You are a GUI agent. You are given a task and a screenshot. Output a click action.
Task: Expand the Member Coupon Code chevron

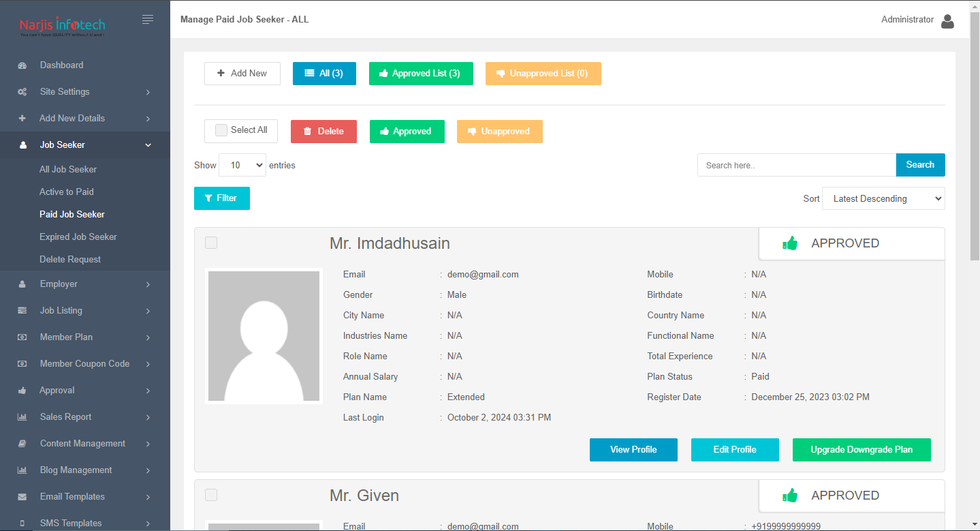tap(148, 364)
